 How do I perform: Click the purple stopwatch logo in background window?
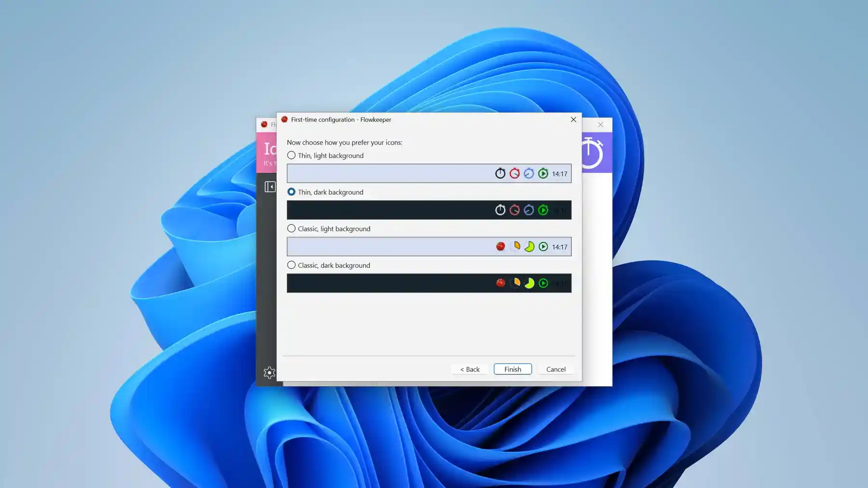(x=594, y=152)
